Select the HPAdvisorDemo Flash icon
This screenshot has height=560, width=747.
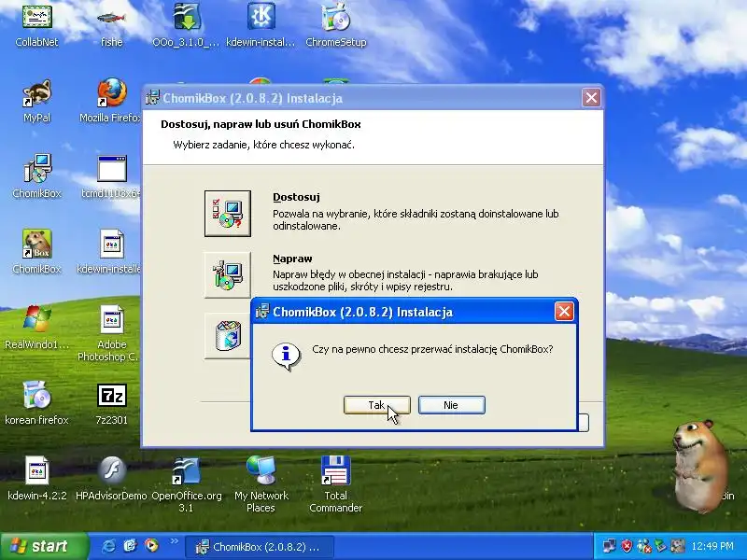[111, 479]
